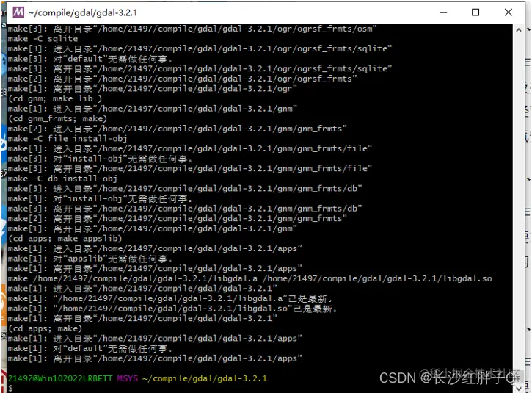Click the prompt user 21497@Win102022LRBETT
The image size is (532, 393).
(60, 378)
